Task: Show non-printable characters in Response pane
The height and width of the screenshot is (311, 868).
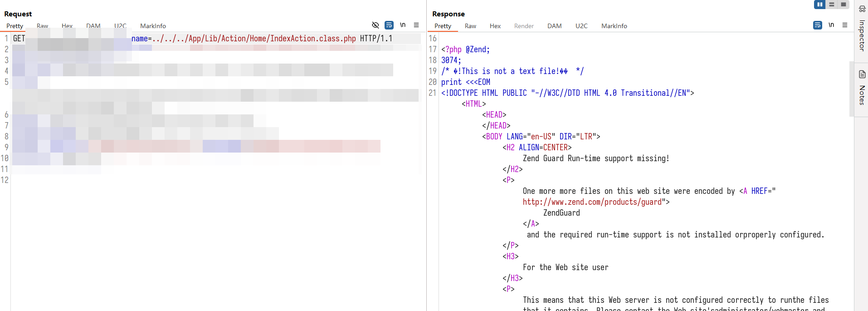Action: click(x=831, y=25)
